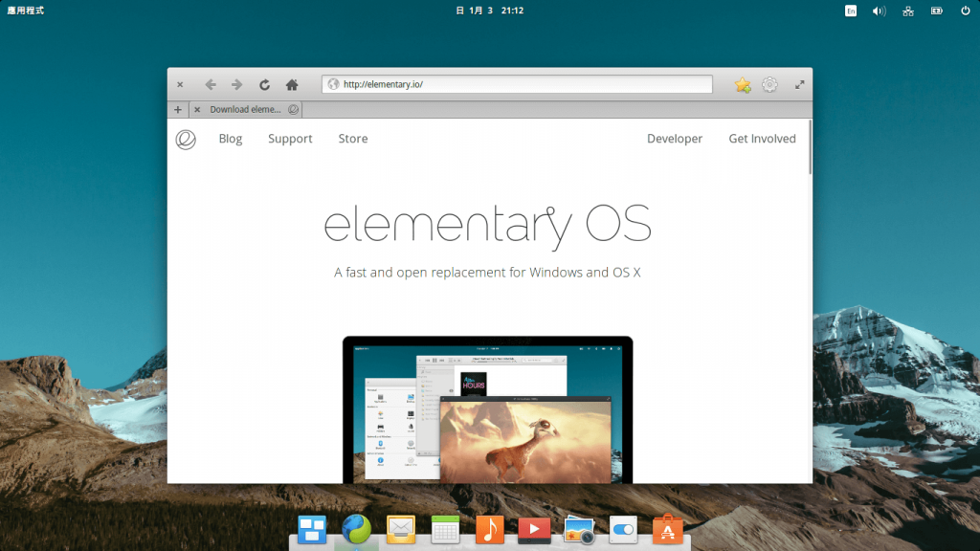Toggle the En keyboard layout indicator

point(849,11)
